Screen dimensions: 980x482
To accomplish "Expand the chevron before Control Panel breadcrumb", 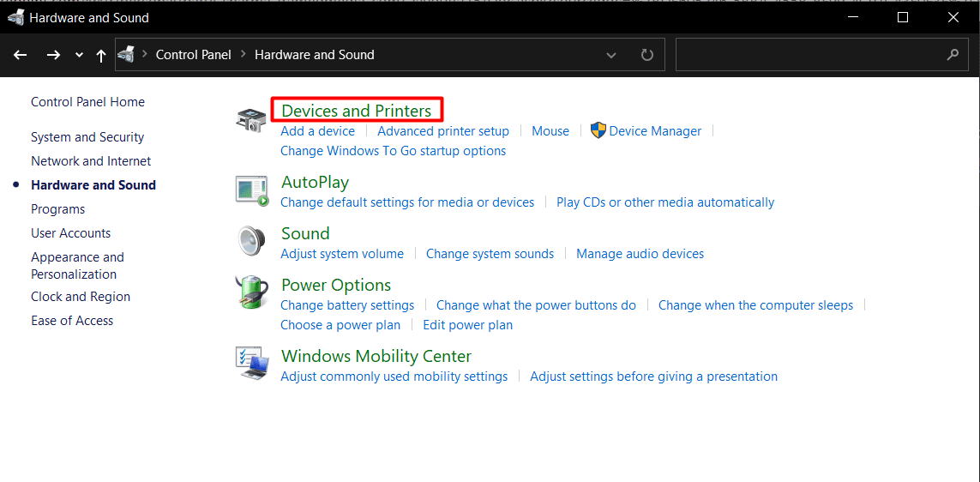I will tap(144, 54).
